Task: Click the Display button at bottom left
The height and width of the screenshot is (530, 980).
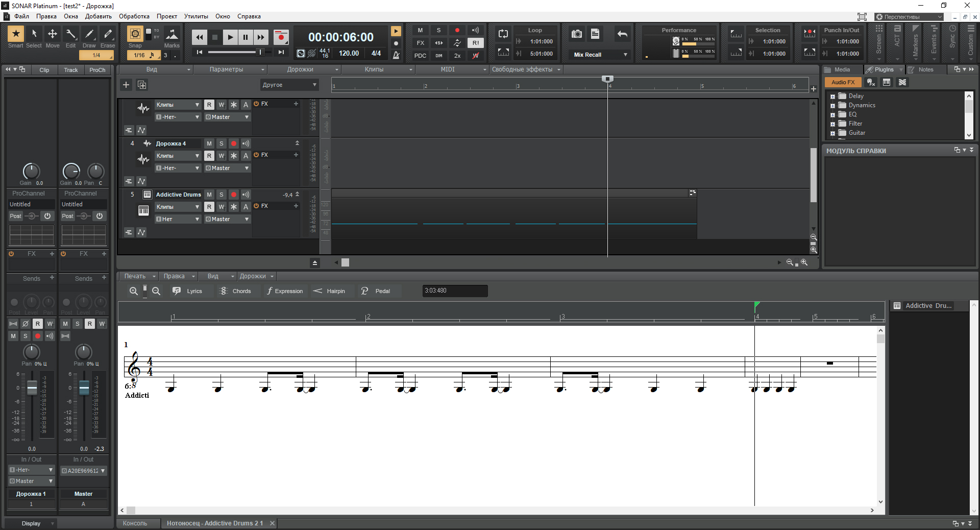Action: point(31,523)
